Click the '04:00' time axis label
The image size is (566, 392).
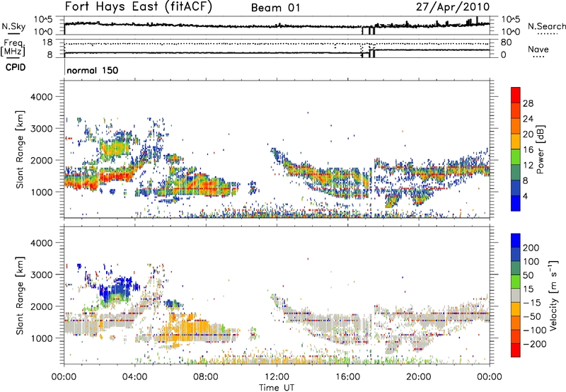135,377
